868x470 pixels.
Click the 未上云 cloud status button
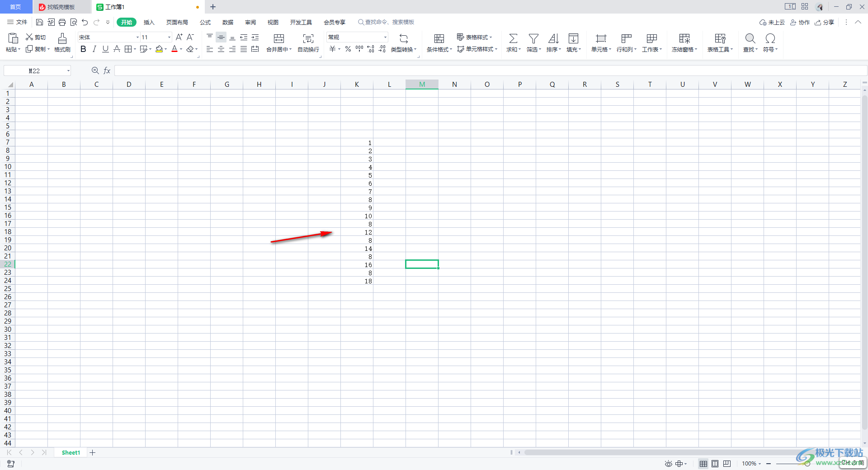click(x=772, y=22)
